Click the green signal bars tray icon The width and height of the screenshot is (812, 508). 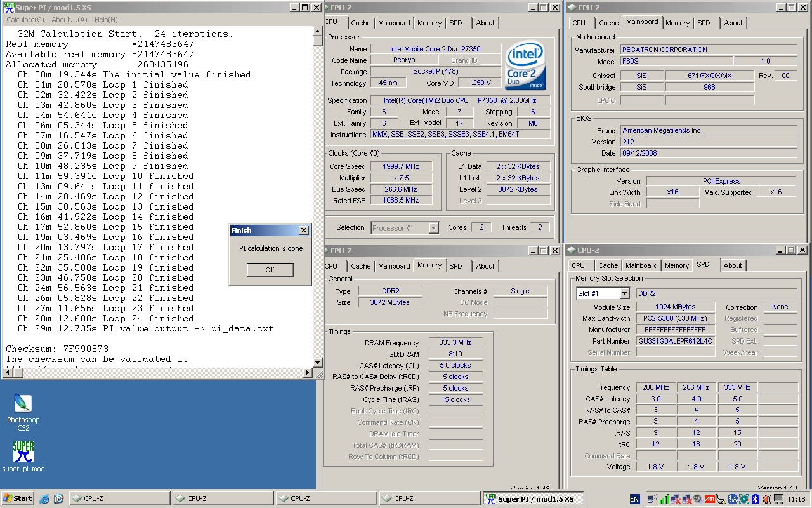click(x=664, y=498)
